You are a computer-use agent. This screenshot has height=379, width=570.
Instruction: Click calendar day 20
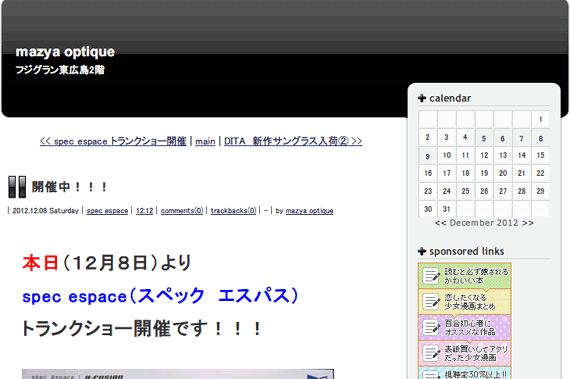pyautogui.click(x=503, y=173)
